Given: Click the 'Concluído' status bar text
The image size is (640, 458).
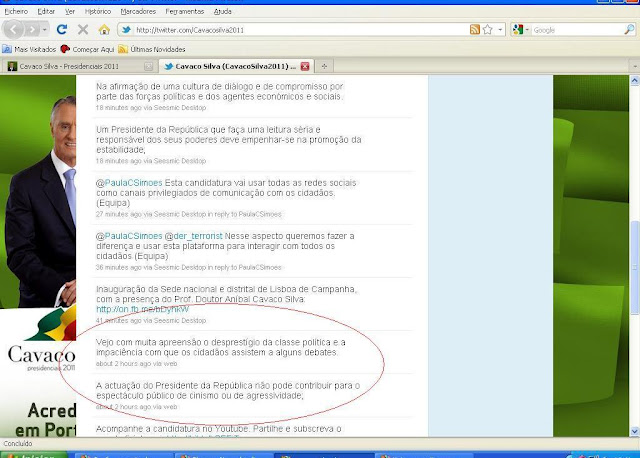Looking at the screenshot, I should coord(18,443).
